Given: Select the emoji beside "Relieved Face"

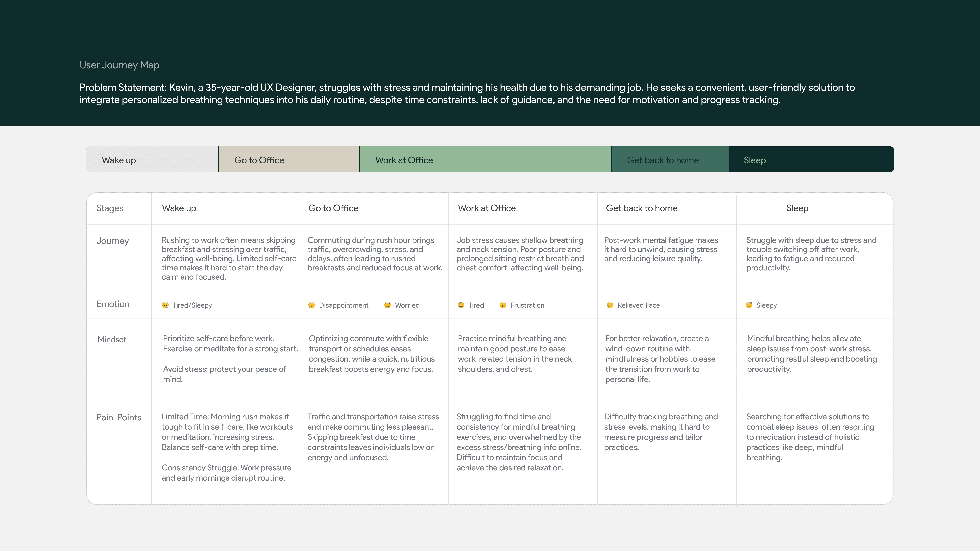Looking at the screenshot, I should (610, 305).
